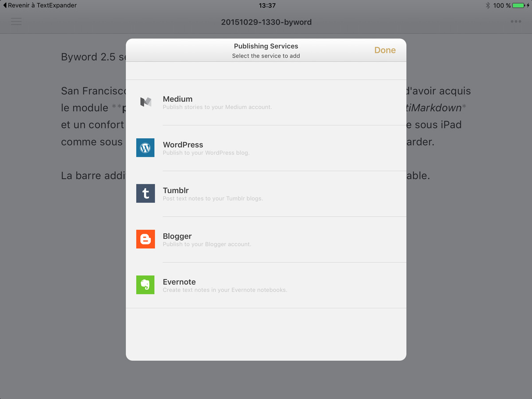Screen dimensions: 532x399
Task: Select the Medium service row
Action: [266, 102]
